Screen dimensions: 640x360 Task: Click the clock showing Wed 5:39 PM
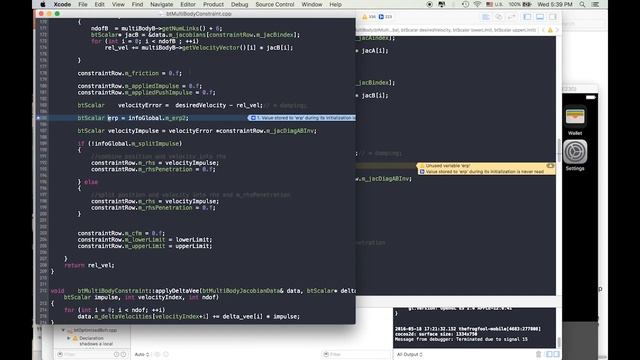555,4
